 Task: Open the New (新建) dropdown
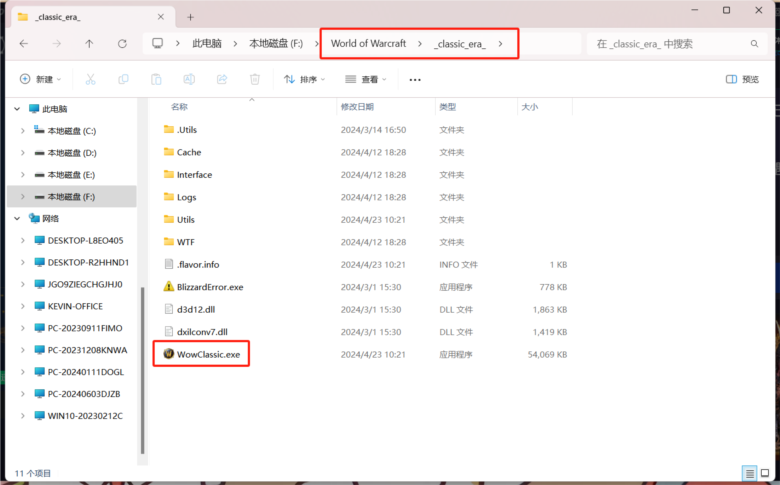(40, 79)
